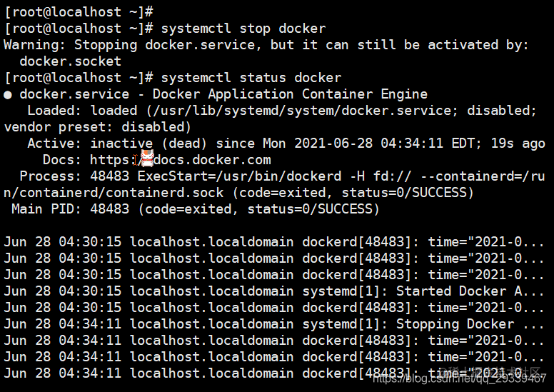Click the 'systemctl stop docker' command text
The image size is (554, 392).
(243, 29)
